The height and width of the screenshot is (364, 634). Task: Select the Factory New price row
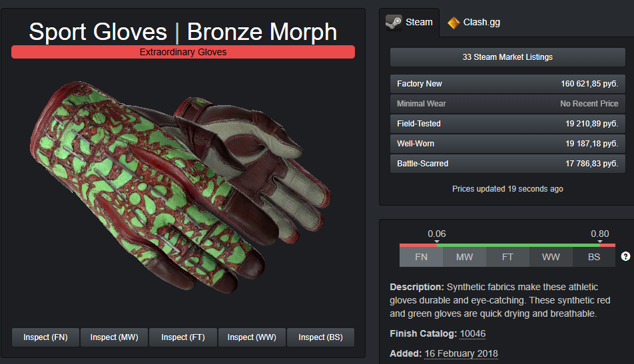click(x=507, y=84)
